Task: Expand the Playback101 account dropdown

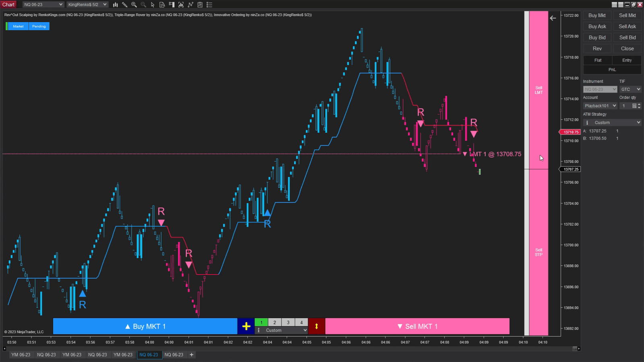Action: pos(600,106)
